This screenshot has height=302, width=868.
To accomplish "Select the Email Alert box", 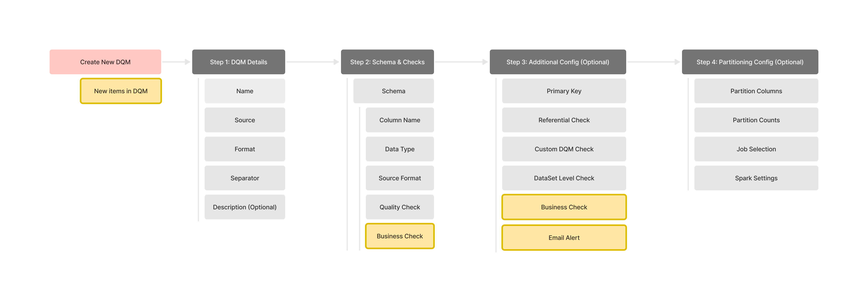I will (x=564, y=238).
